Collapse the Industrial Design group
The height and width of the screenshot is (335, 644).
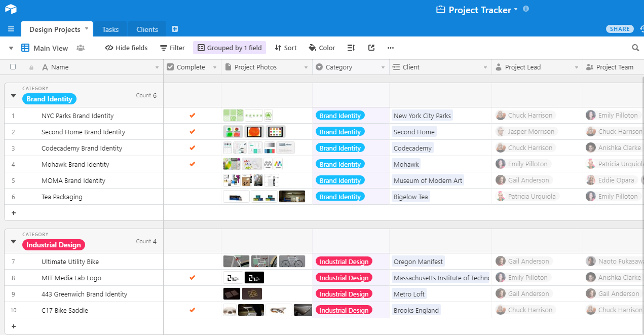coord(14,241)
